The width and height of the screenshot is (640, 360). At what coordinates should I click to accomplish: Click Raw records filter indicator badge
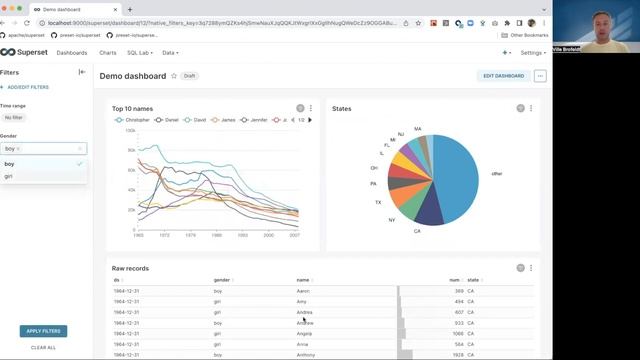pyautogui.click(x=520, y=268)
